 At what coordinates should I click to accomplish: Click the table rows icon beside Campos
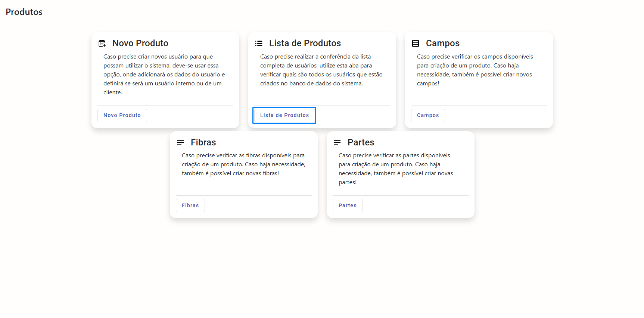pyautogui.click(x=416, y=44)
